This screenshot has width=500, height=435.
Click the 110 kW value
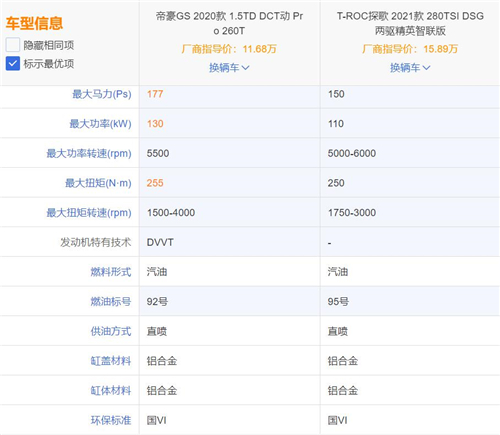pyautogui.click(x=336, y=124)
